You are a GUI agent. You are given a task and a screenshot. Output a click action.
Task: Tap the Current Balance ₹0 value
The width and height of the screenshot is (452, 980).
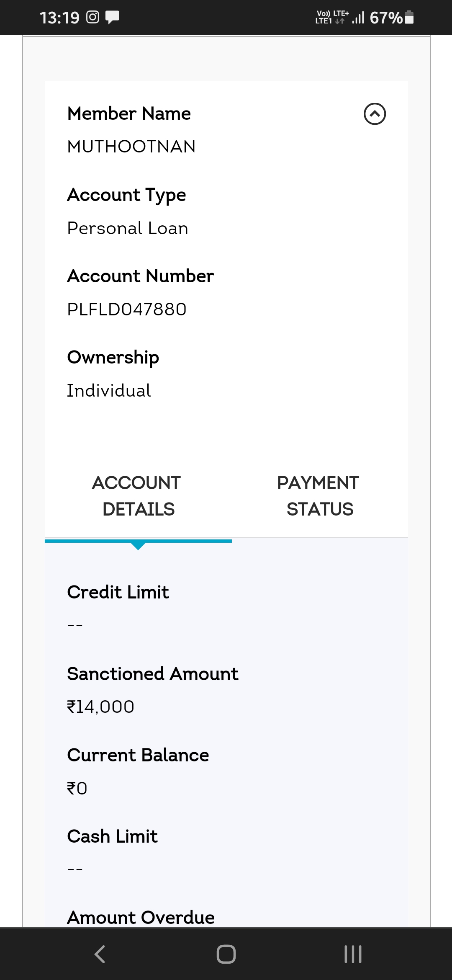pos(77,788)
